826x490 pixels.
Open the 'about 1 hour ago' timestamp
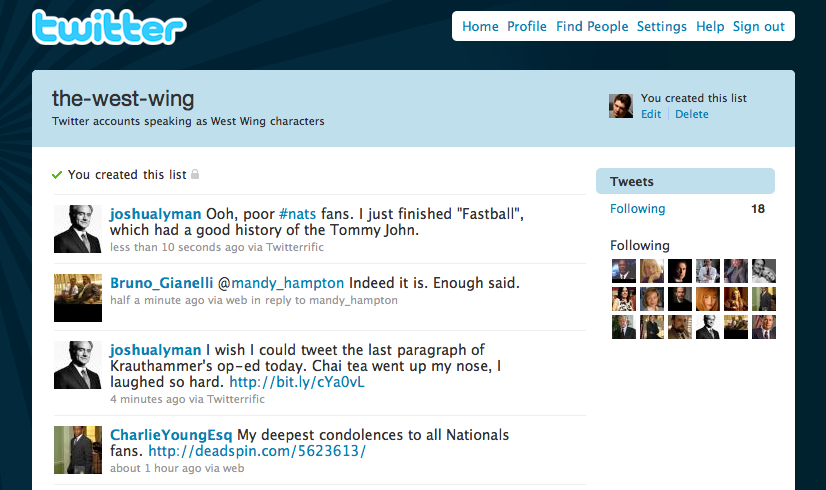[155, 468]
